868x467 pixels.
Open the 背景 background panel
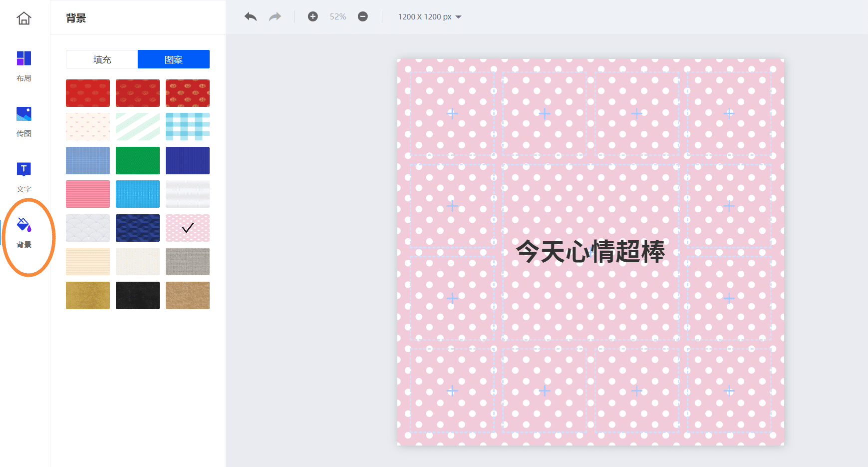pos(24,232)
